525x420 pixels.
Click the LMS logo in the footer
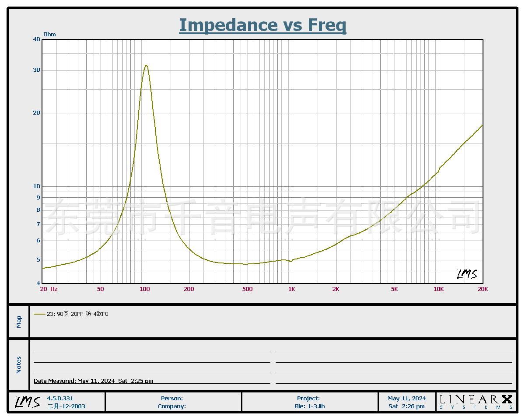coord(28,402)
